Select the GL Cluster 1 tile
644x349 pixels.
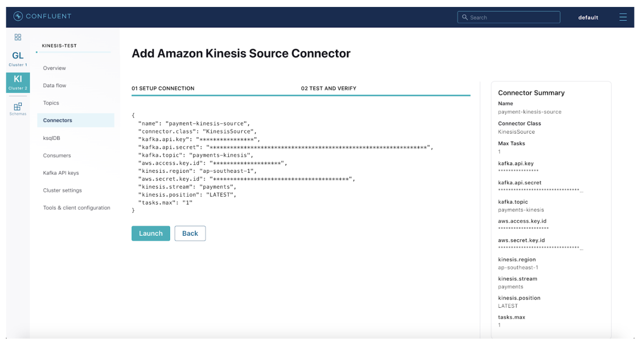pos(18,59)
